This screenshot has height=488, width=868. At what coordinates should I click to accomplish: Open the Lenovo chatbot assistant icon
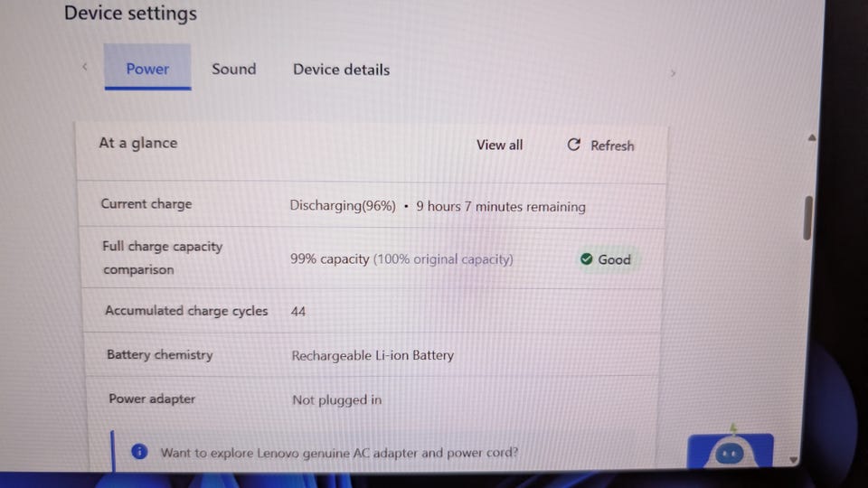click(730, 451)
